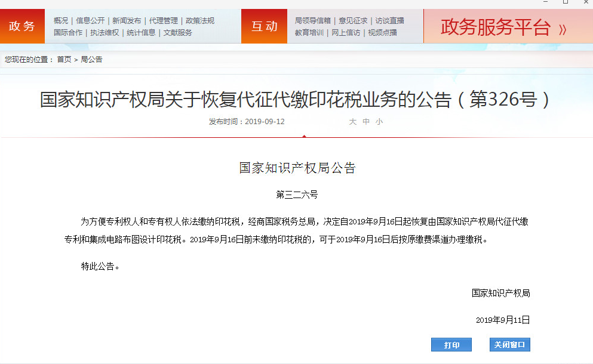Set font size to 大
Image resolution: width=593 pixels, height=364 pixels.
pos(352,122)
